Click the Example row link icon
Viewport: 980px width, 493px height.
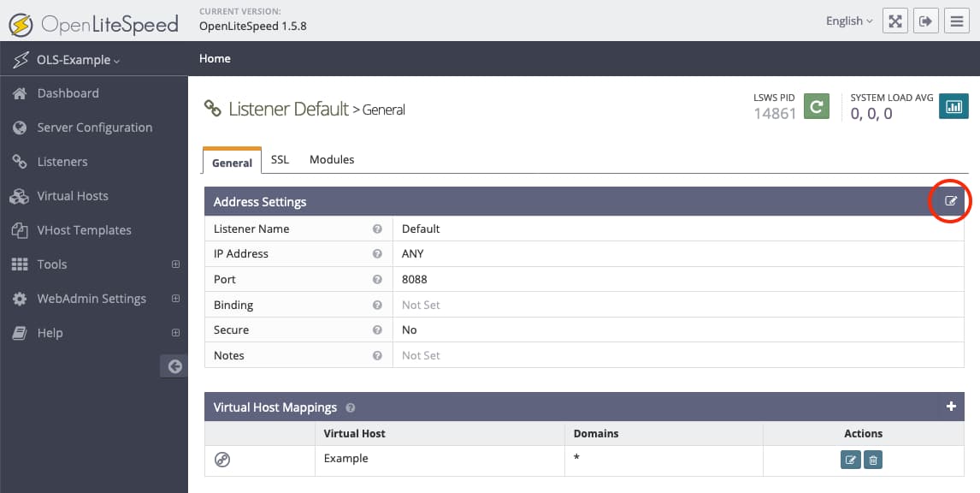[222, 460]
